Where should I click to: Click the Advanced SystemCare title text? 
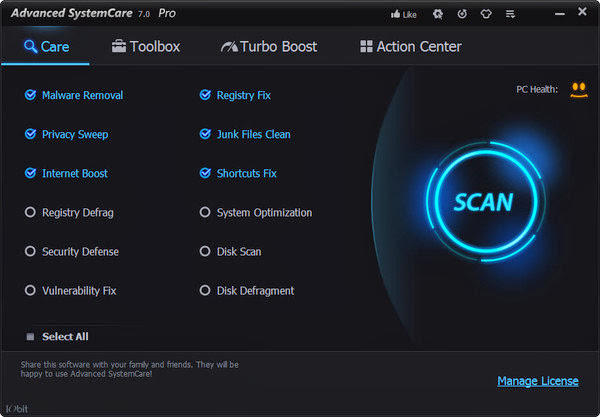coord(72,13)
